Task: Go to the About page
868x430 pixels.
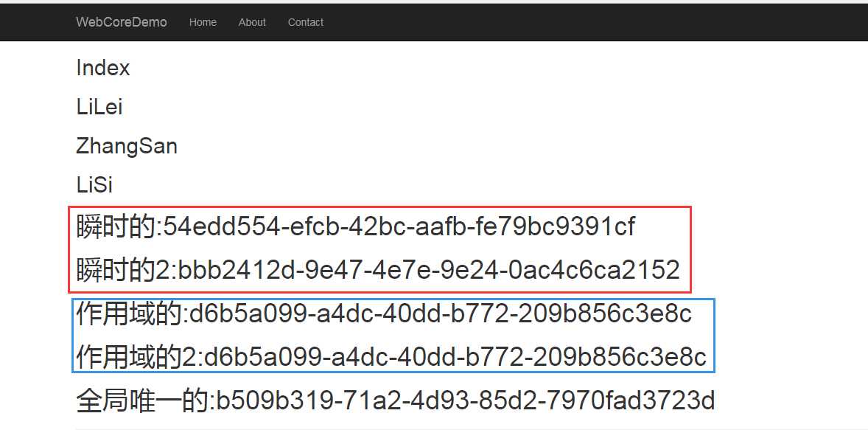Action: [252, 22]
